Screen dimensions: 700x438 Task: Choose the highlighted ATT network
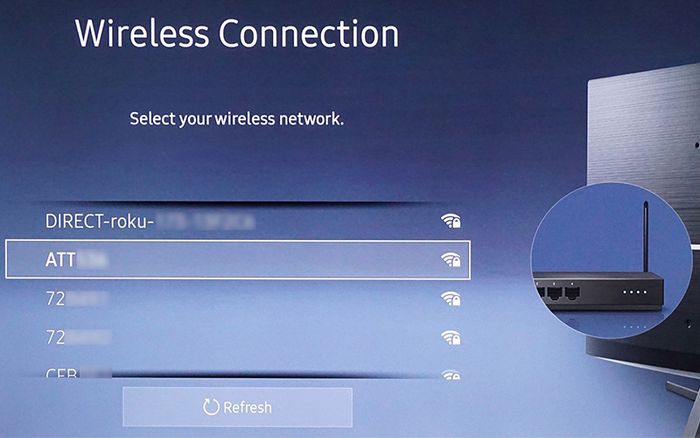(x=238, y=259)
